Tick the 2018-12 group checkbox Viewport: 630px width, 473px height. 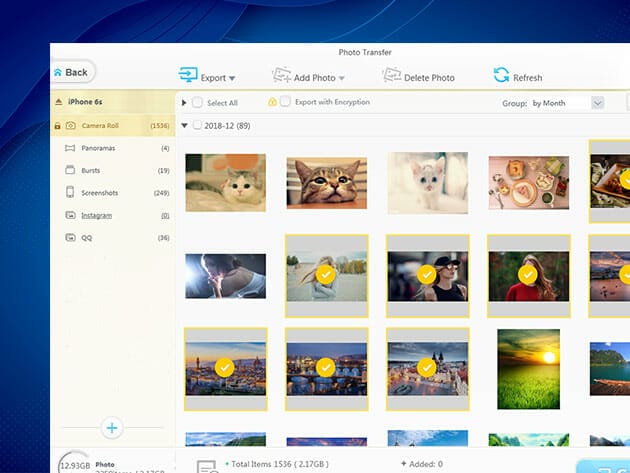[197, 126]
